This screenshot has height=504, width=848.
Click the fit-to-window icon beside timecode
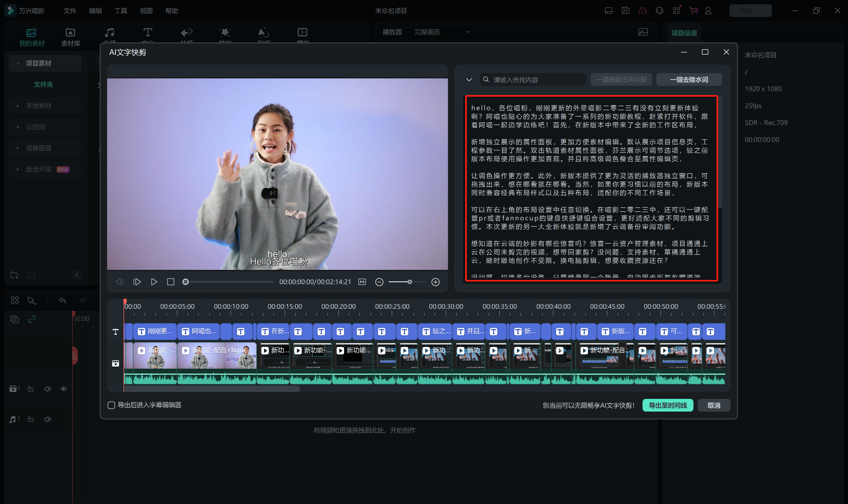[x=362, y=282]
